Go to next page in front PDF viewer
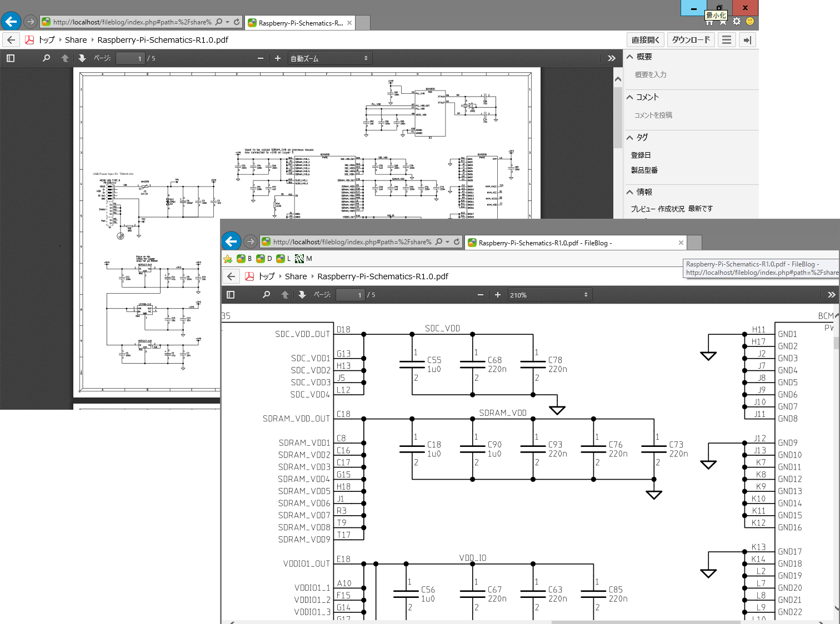 [x=302, y=295]
